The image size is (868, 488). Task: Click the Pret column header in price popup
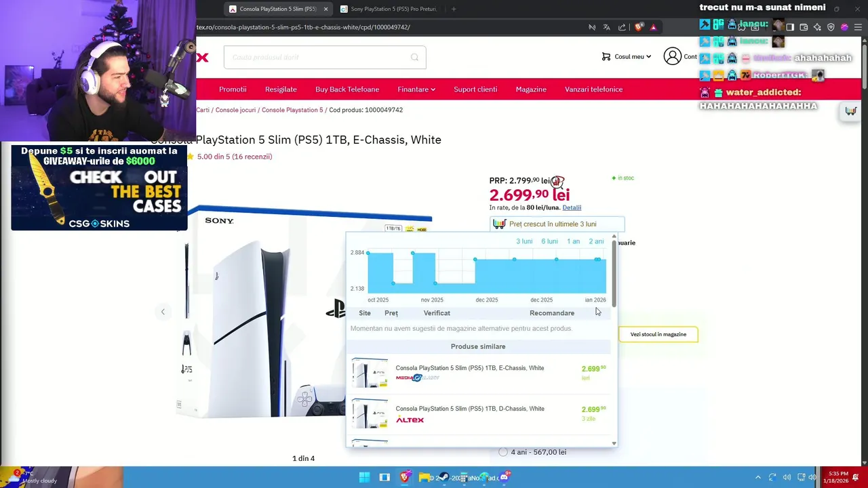point(391,313)
